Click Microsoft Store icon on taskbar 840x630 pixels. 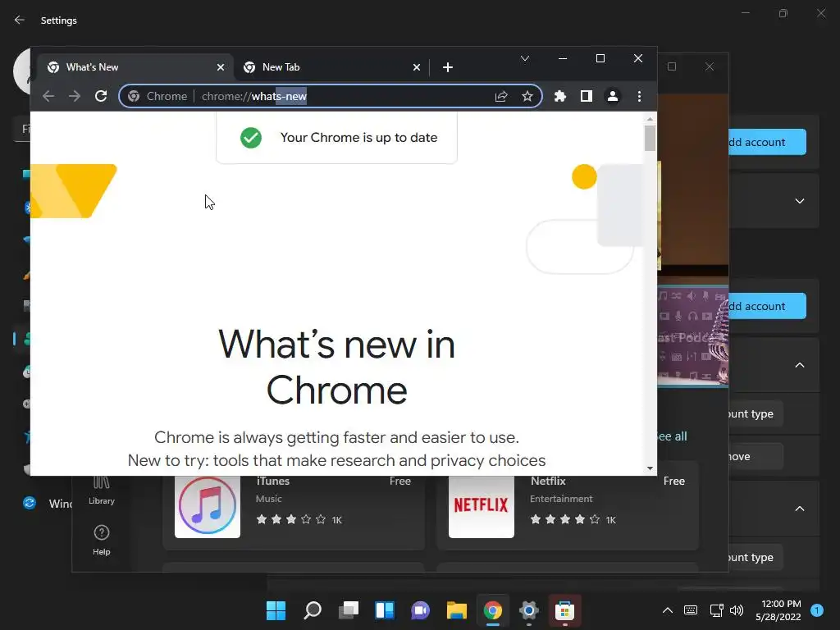point(564,610)
